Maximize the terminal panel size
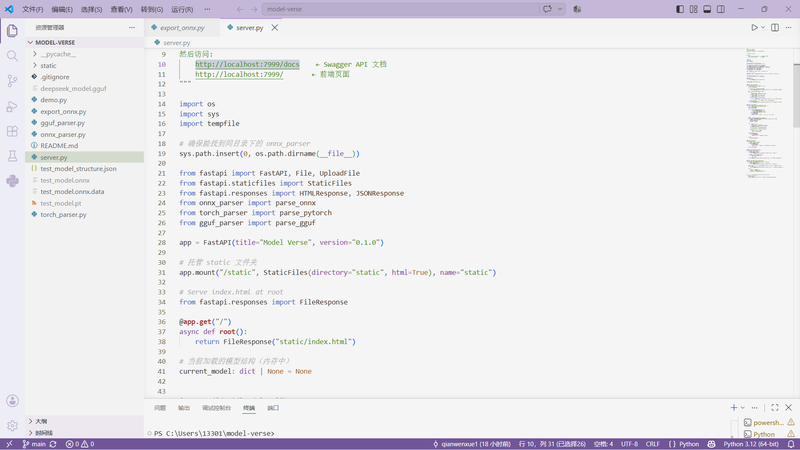Screen dimensions: 800x450 [x=774, y=407]
